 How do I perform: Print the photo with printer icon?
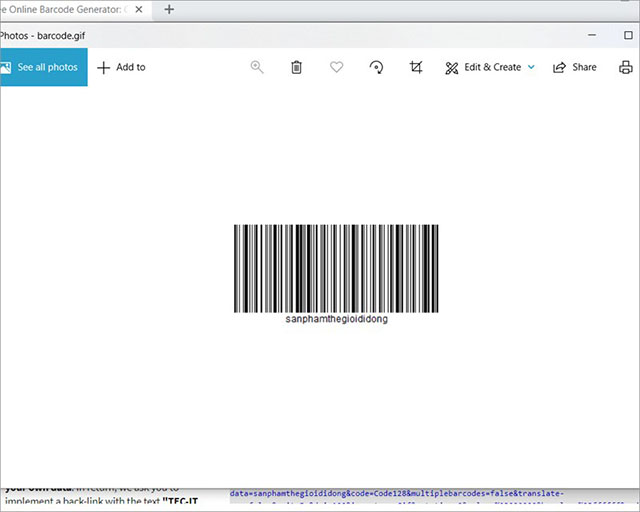pos(626,67)
